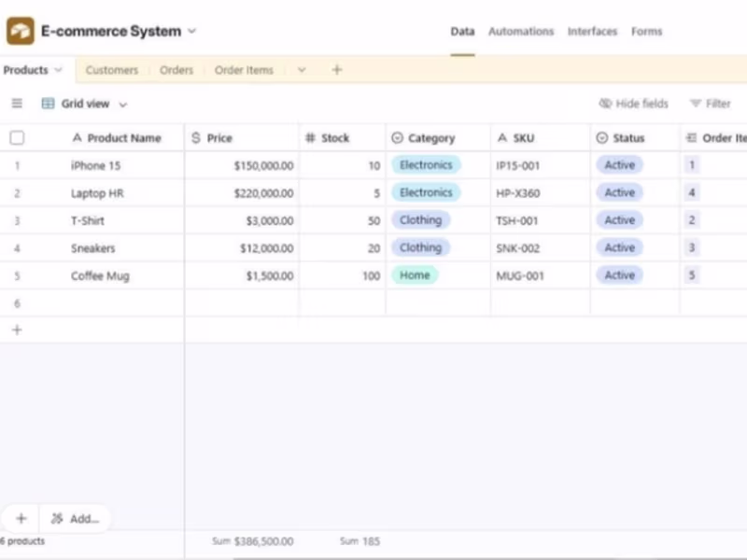Open the Forms tab
This screenshot has width=747, height=560.
coord(646,32)
